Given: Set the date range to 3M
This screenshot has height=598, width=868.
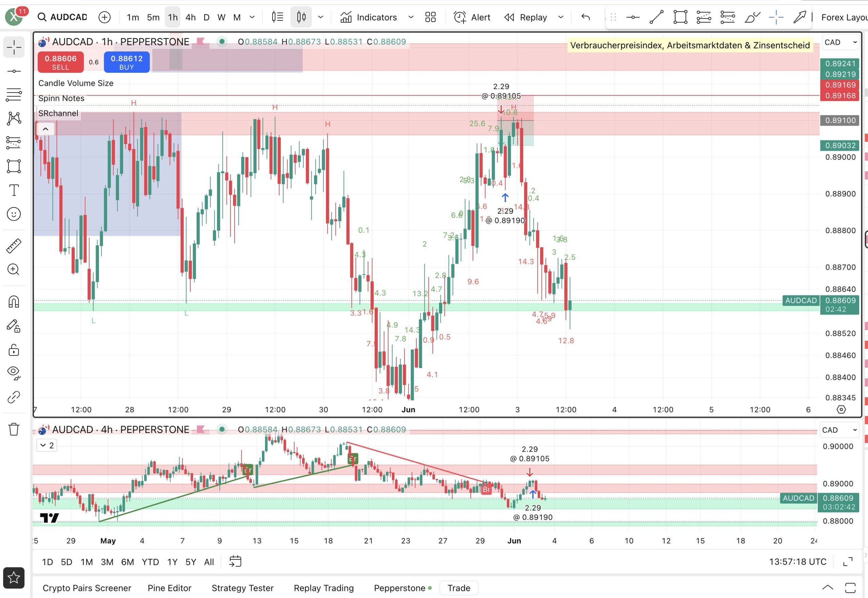Looking at the screenshot, I should [107, 562].
